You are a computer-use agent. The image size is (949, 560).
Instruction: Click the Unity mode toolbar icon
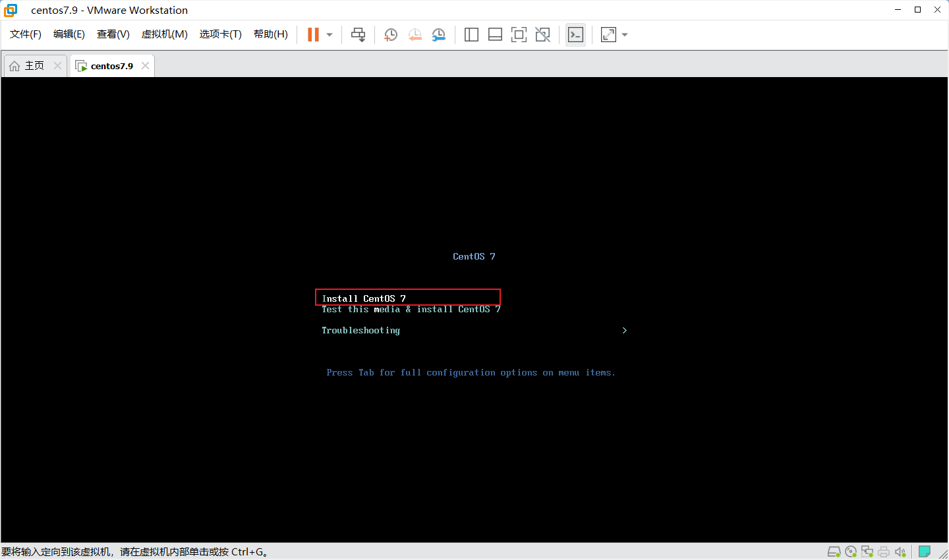tap(542, 35)
